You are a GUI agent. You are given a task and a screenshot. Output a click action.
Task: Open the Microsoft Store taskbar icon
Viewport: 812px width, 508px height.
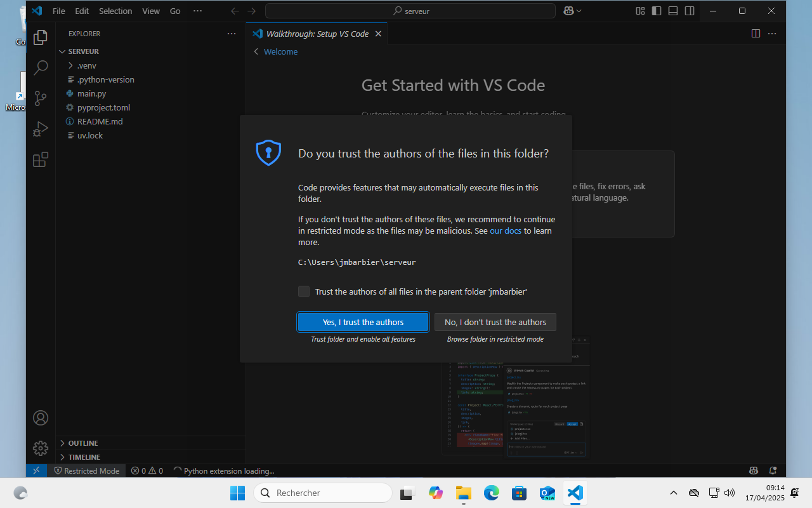coord(520,493)
